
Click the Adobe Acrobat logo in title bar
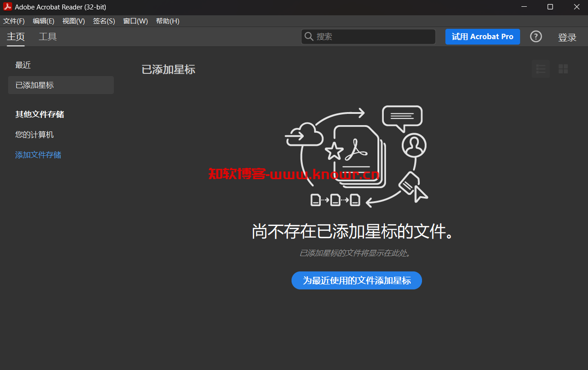pos(8,7)
